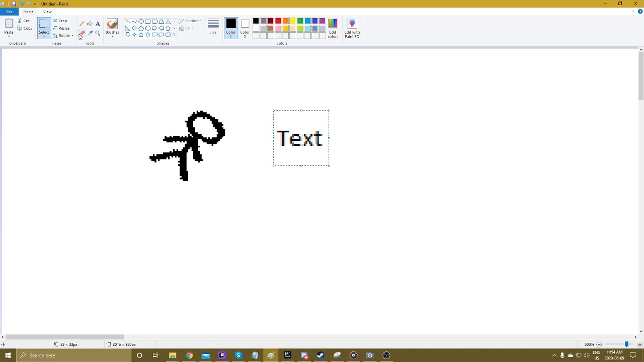Click the Brushes tool icon
The height and width of the screenshot is (362, 644).
pos(112,24)
